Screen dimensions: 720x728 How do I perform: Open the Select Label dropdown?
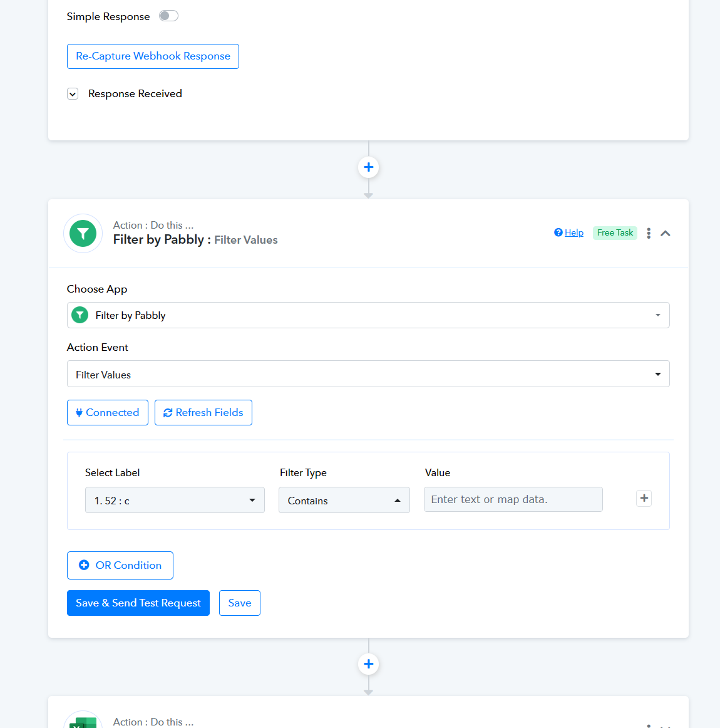[x=175, y=500]
